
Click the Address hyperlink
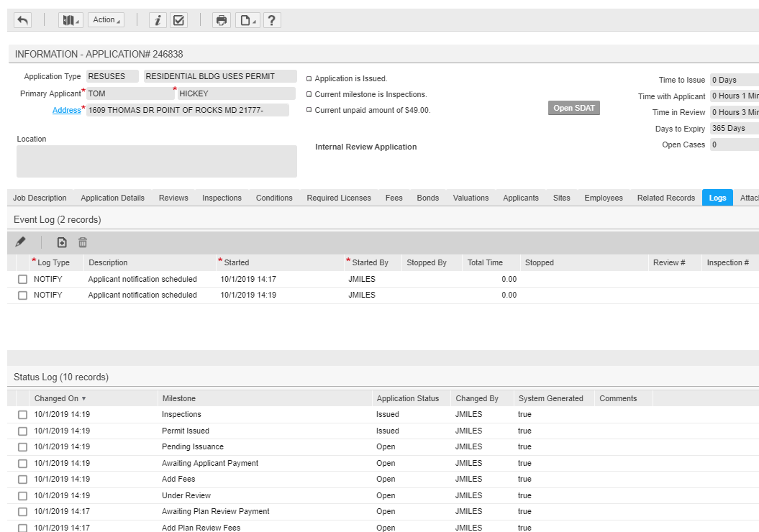click(67, 110)
